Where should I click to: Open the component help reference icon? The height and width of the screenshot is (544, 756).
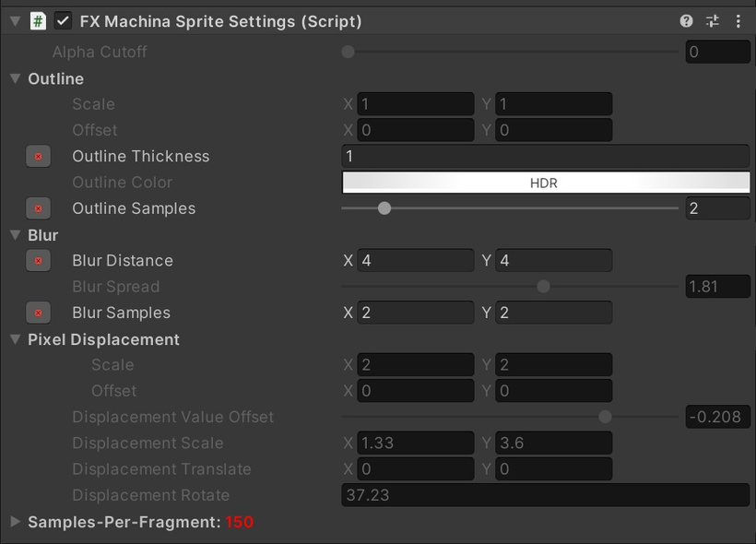(686, 21)
